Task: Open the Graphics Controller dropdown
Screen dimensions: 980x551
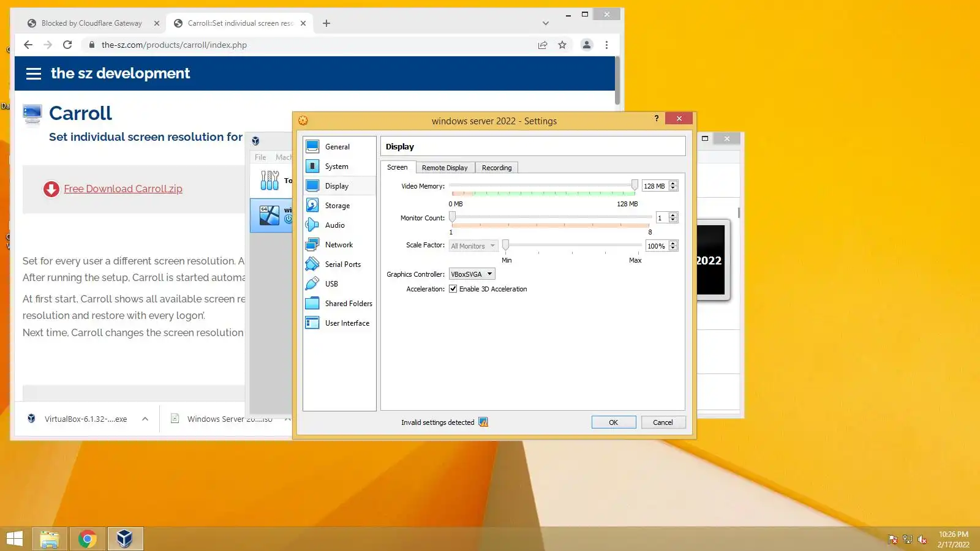Action: tap(472, 274)
